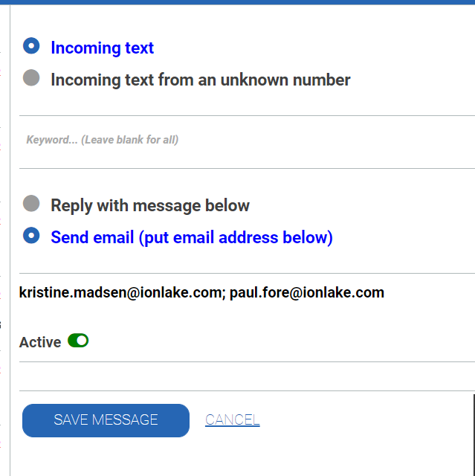This screenshot has height=476, width=475.
Task: Click the white dot inside the Active switch
Action: 83,341
